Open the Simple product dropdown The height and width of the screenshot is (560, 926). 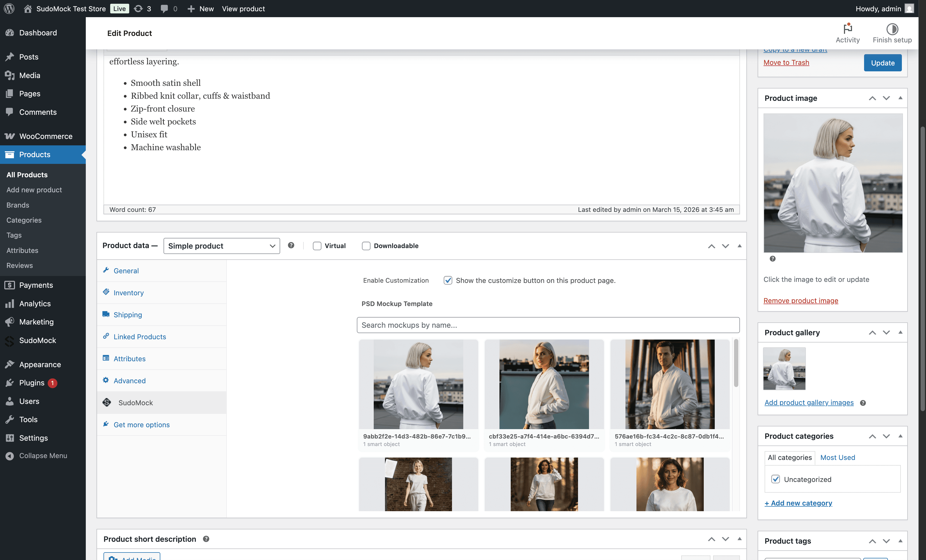(221, 245)
